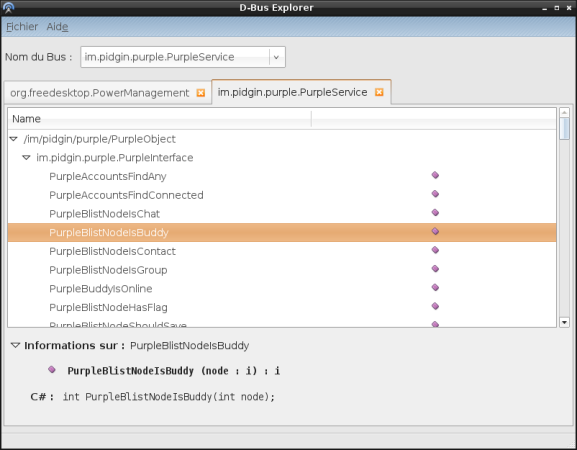Collapse the Informations sur section

[15, 346]
